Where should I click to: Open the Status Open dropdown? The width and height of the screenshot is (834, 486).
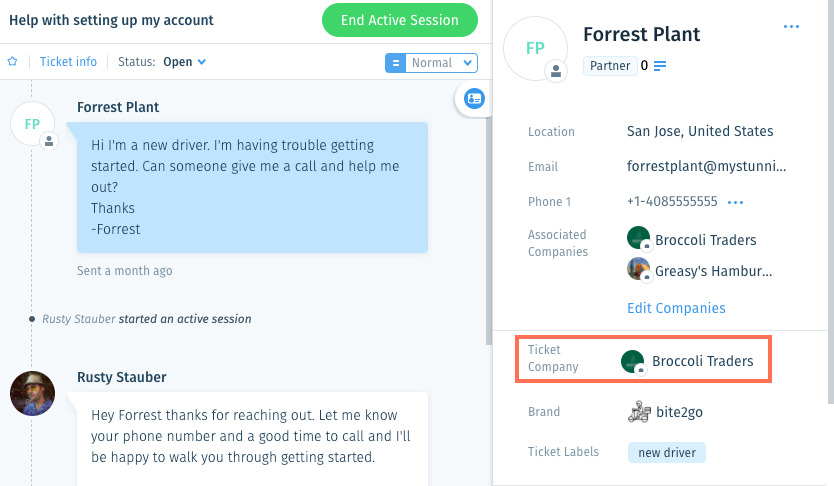tap(185, 62)
